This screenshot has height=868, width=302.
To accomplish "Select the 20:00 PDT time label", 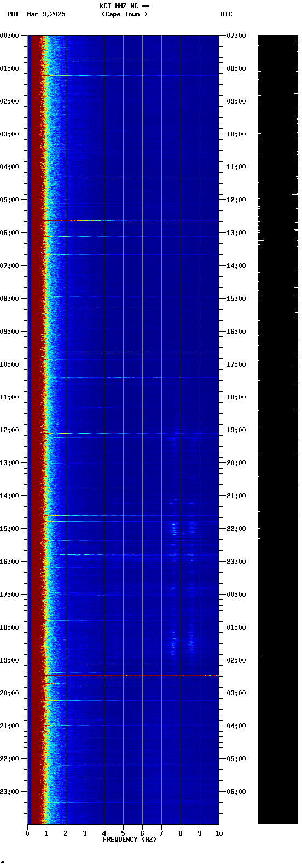I will point(9,693).
